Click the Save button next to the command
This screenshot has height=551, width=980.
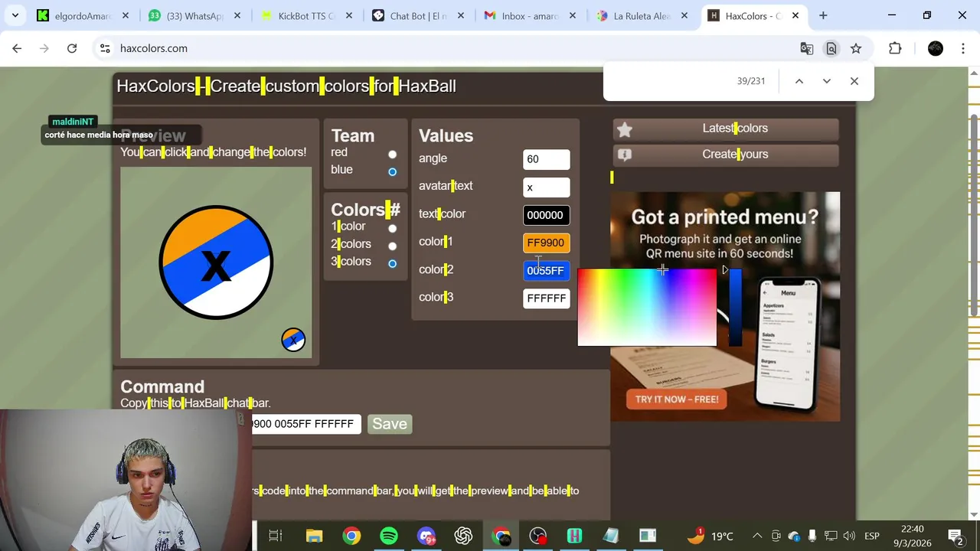pos(390,424)
